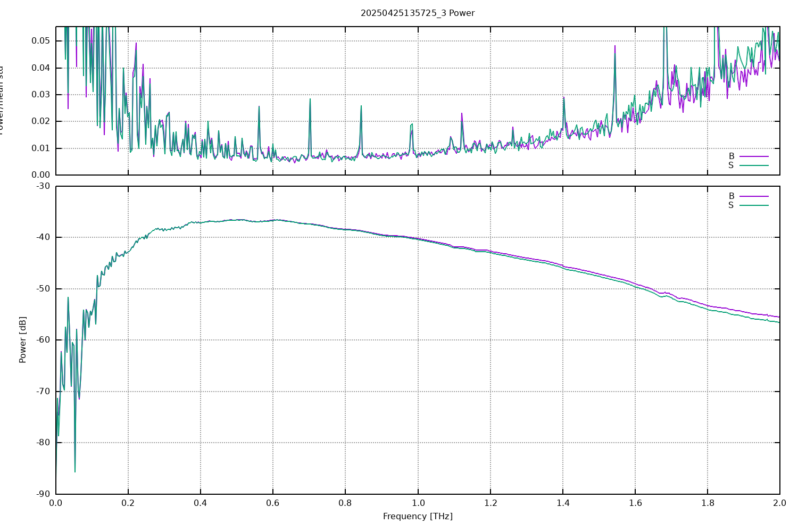
Task: Click the -30 tick label on the power axis
Action: coord(44,186)
